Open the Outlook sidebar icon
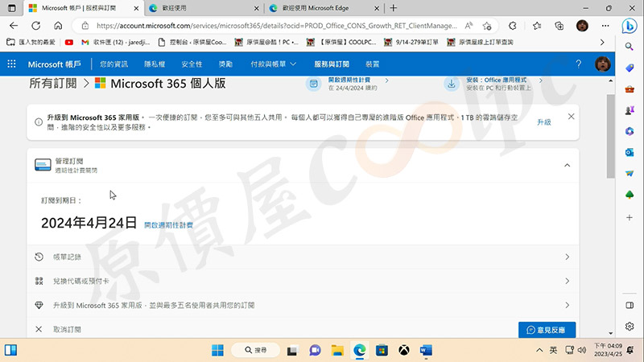The width and height of the screenshot is (644, 362). click(630, 153)
